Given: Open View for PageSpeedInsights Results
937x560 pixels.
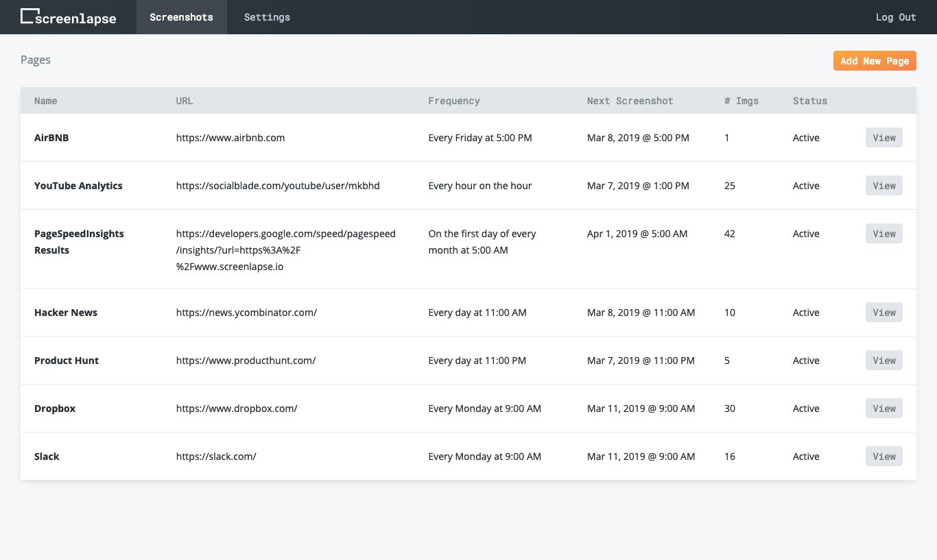Looking at the screenshot, I should tap(883, 234).
